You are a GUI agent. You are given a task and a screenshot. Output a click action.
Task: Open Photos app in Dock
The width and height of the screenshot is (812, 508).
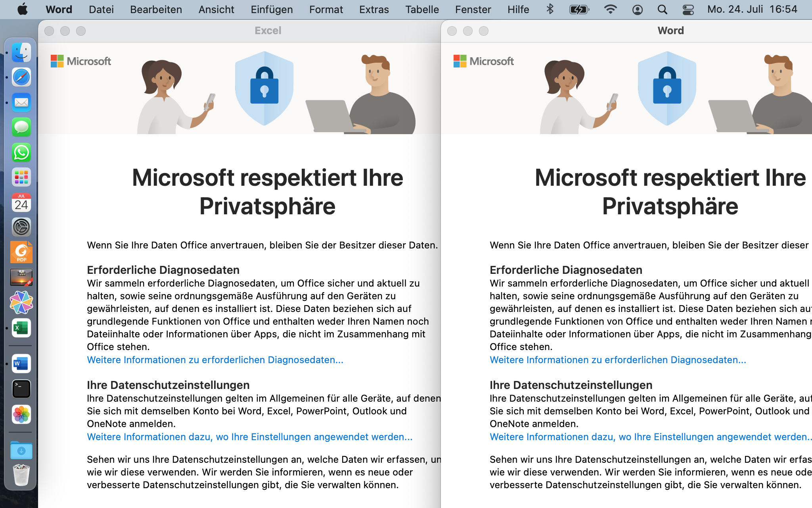(21, 415)
